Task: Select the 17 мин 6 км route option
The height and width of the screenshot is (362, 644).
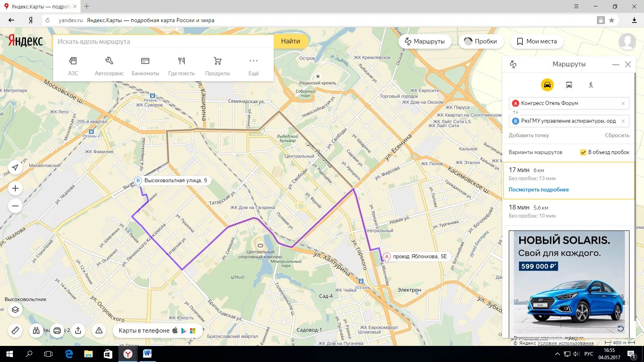Action: pos(569,181)
